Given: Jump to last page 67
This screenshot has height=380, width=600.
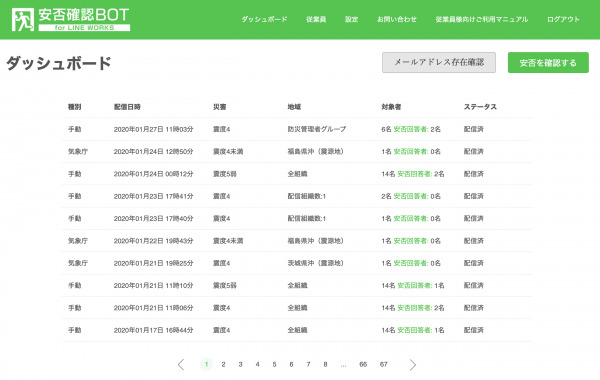Looking at the screenshot, I should [383, 364].
